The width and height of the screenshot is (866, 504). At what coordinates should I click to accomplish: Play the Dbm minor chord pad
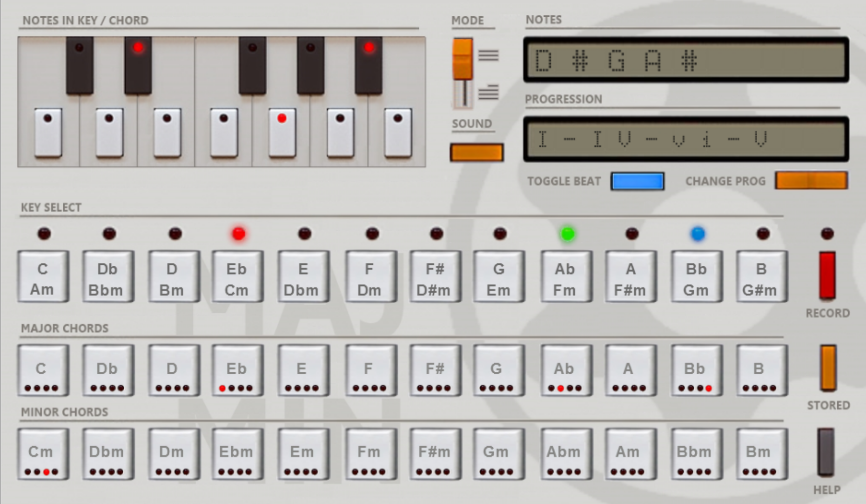coord(108,454)
